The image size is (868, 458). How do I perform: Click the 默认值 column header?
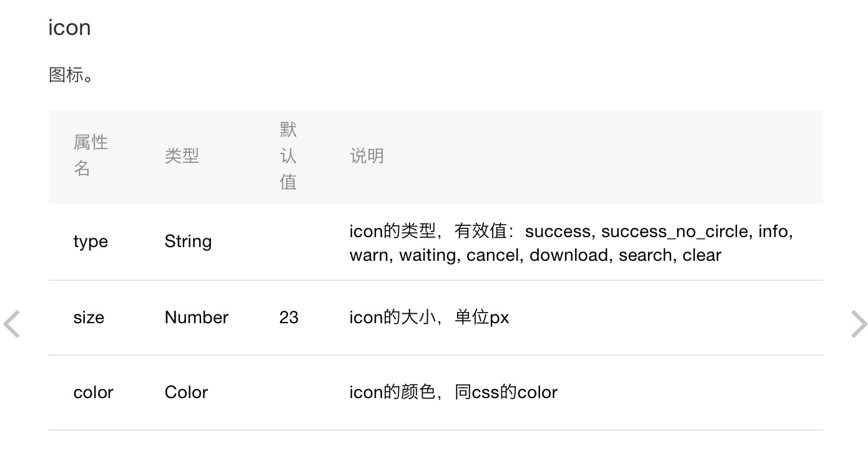[288, 156]
